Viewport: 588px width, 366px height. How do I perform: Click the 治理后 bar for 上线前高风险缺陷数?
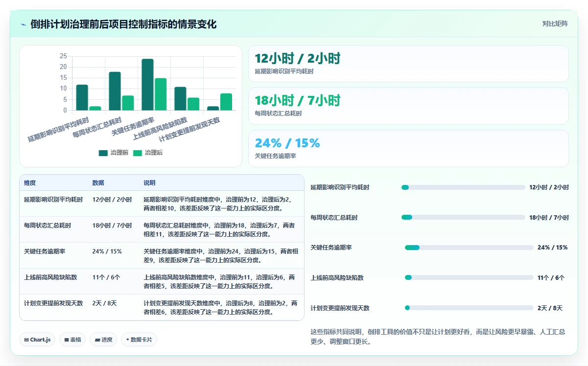(193, 104)
